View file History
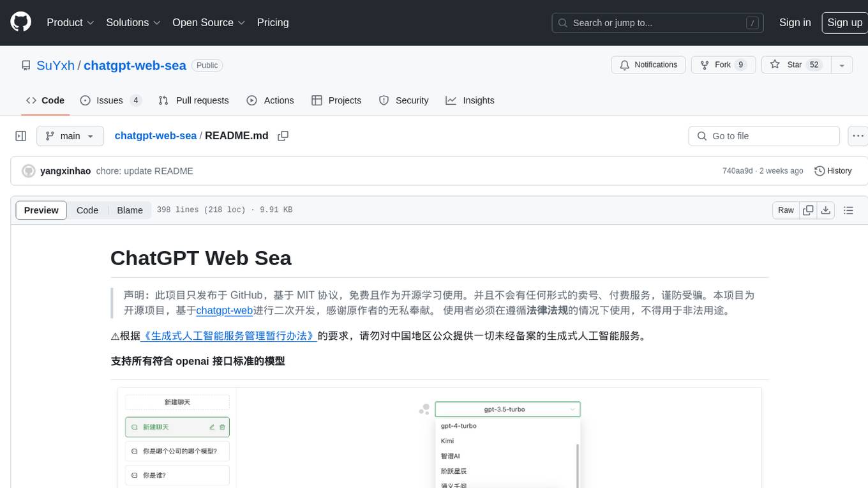 click(833, 171)
